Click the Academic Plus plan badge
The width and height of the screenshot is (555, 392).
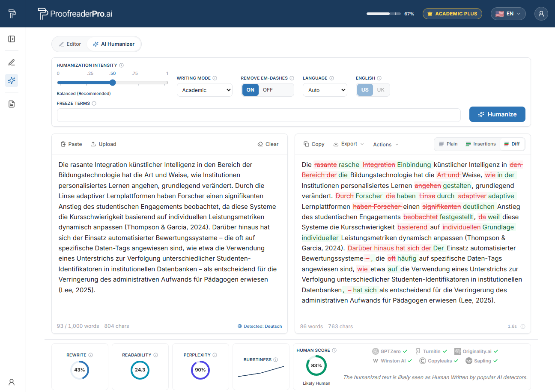[x=452, y=14]
